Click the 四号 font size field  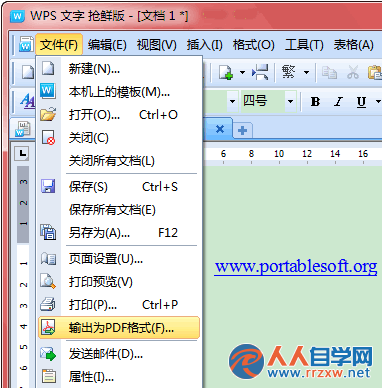coord(263,101)
